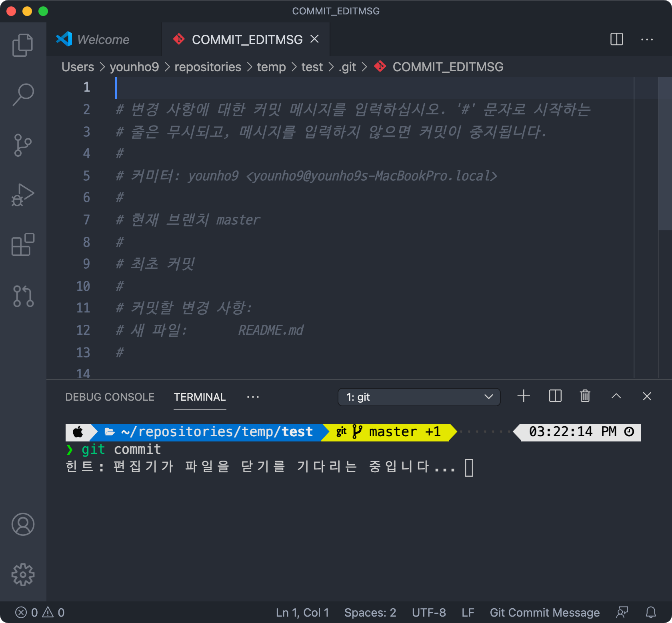Switch to the DEBUG CONSOLE panel tab
The width and height of the screenshot is (672, 623).
tap(110, 397)
